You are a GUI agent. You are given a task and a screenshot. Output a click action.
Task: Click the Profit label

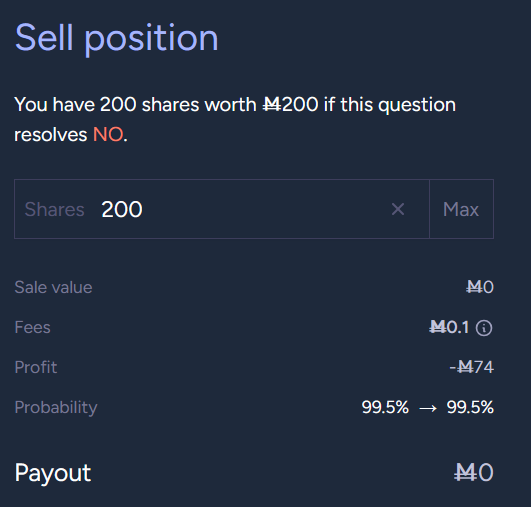coord(36,367)
